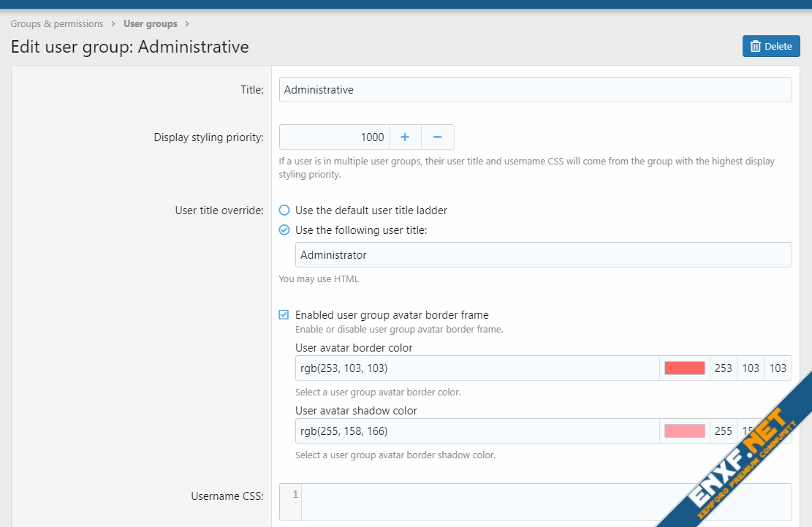This screenshot has height=527, width=812.
Task: Click the border color green value field
Action: pyautogui.click(x=751, y=368)
